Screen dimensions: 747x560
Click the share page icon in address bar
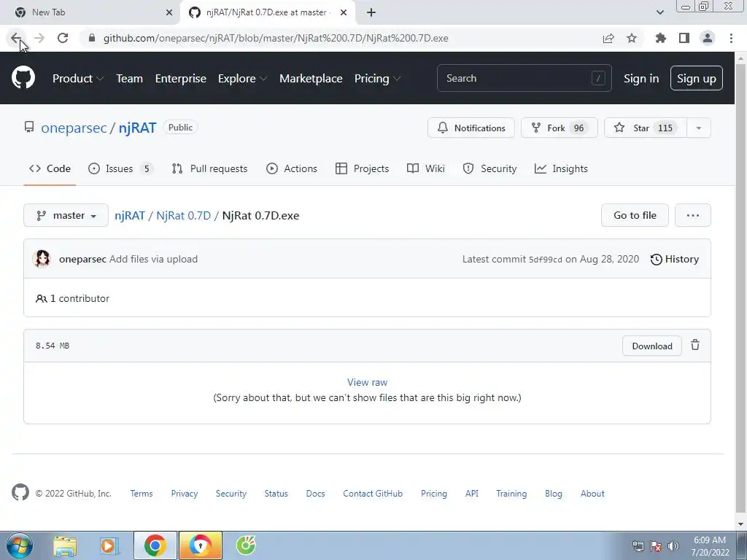click(x=608, y=38)
